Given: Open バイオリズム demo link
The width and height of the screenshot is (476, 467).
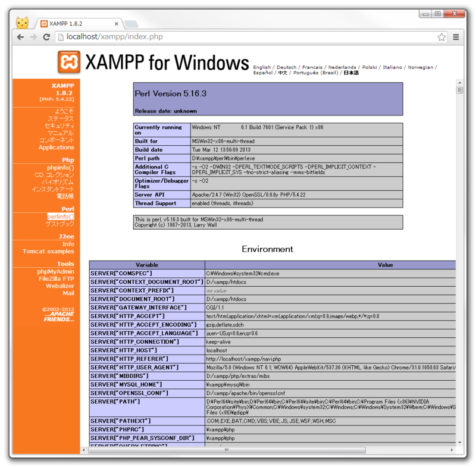Looking at the screenshot, I should click(x=58, y=182).
